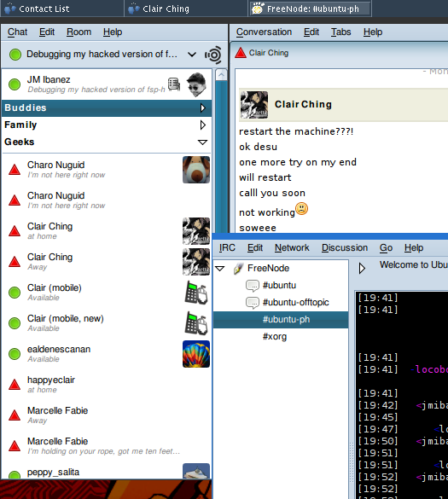The width and height of the screenshot is (448, 499).
Task: Select Marcelle Fabie with Away status
Action: (107, 415)
